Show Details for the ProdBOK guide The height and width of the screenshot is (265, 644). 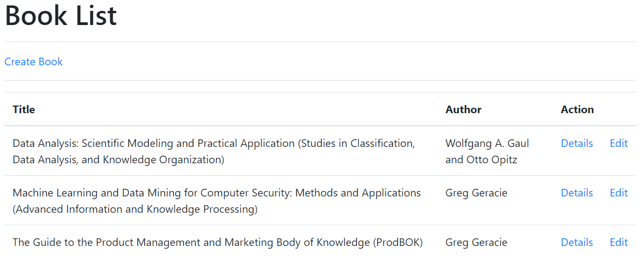pos(577,242)
